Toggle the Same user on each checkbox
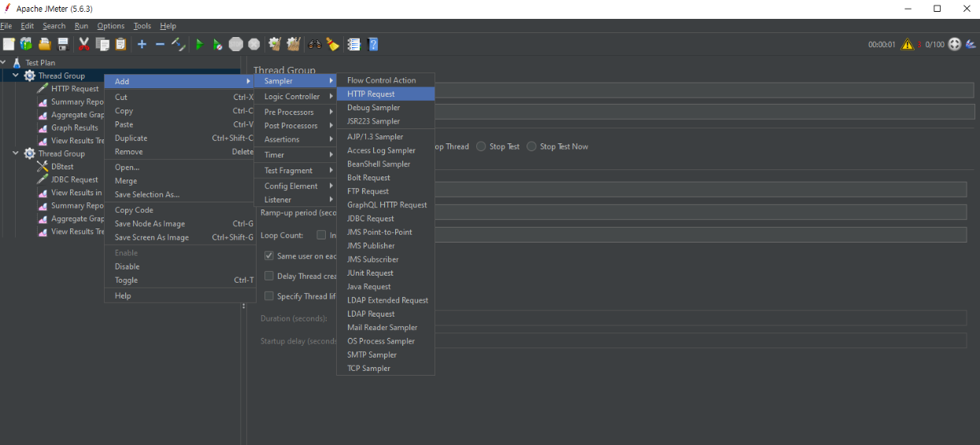This screenshot has height=445, width=980. coord(269,256)
